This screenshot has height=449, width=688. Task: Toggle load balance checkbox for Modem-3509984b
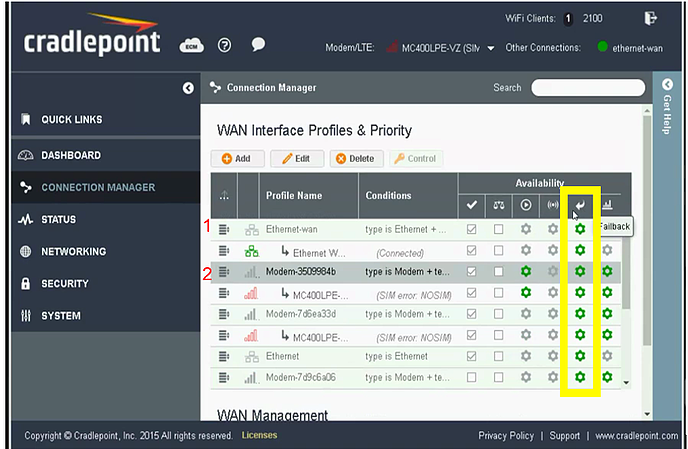point(499,271)
